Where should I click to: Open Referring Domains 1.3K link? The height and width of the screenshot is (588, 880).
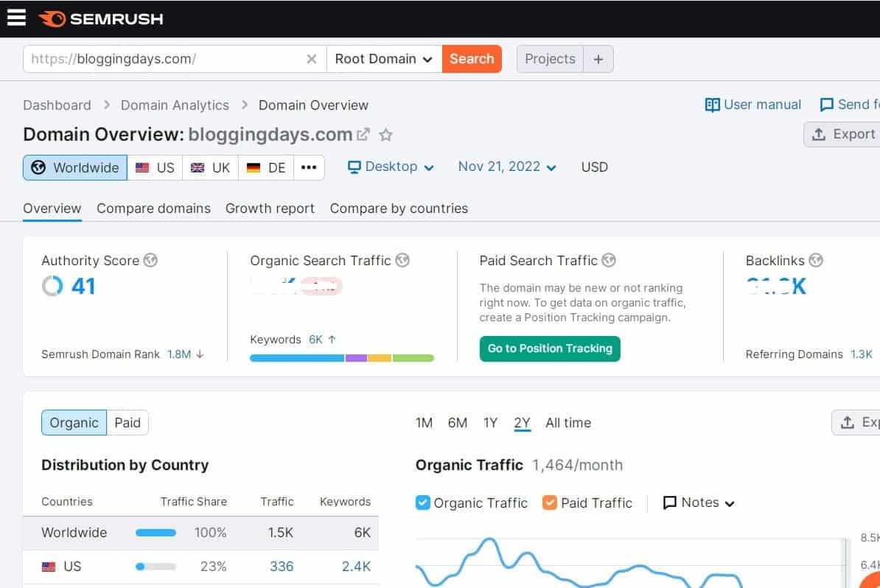point(862,354)
